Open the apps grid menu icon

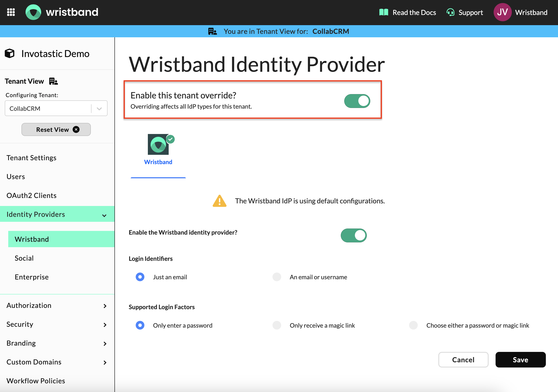click(x=11, y=12)
